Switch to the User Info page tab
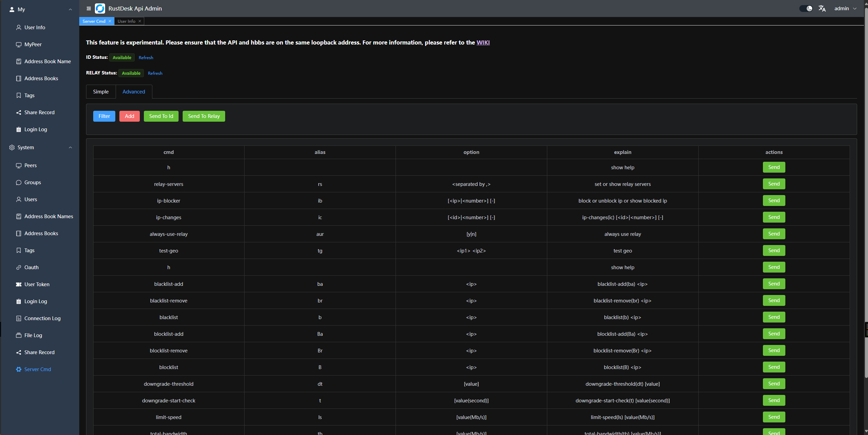The image size is (868, 435). tap(126, 21)
